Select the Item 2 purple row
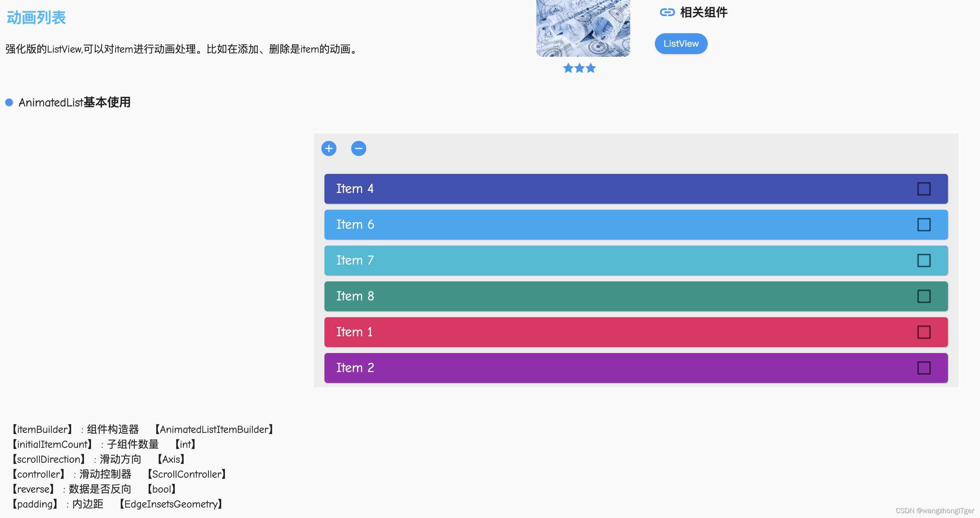The height and width of the screenshot is (518, 980). (x=636, y=368)
